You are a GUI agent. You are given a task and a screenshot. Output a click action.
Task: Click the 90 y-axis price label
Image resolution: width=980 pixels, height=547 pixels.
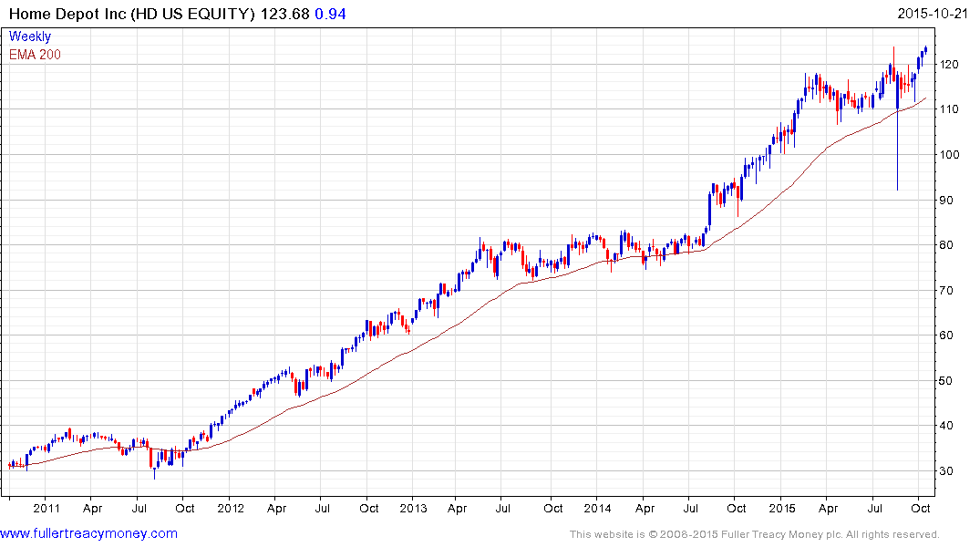pos(946,200)
